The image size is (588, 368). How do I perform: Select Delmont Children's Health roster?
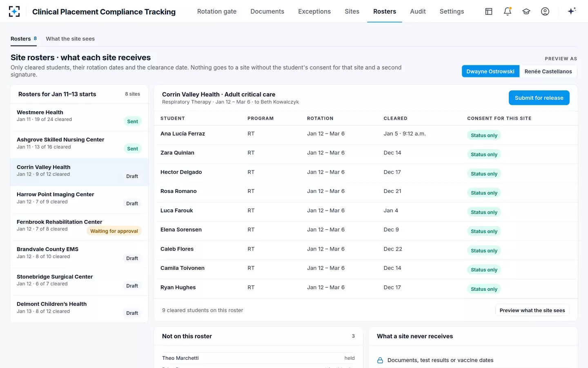click(79, 309)
